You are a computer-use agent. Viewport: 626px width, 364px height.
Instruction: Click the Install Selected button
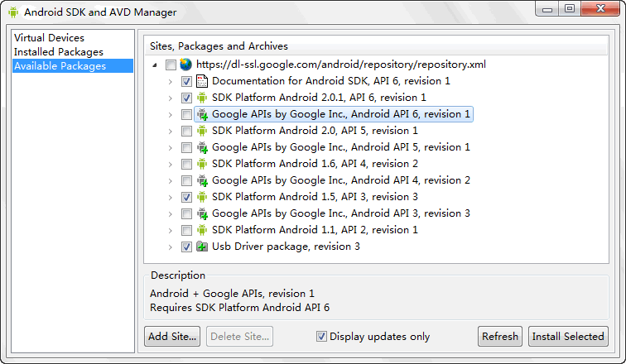coord(568,337)
